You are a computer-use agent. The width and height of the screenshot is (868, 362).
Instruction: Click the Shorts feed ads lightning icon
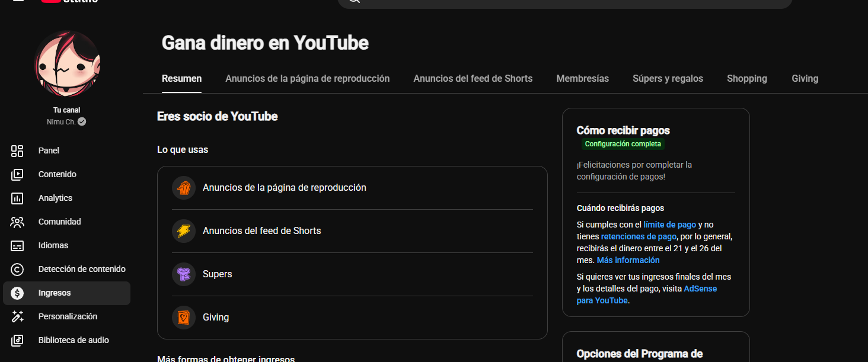pyautogui.click(x=184, y=231)
